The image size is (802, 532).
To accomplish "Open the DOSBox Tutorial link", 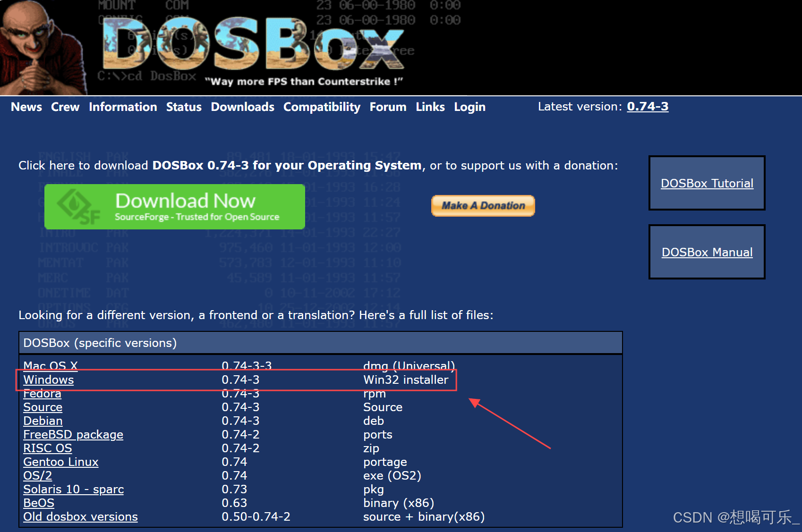I will click(x=707, y=183).
